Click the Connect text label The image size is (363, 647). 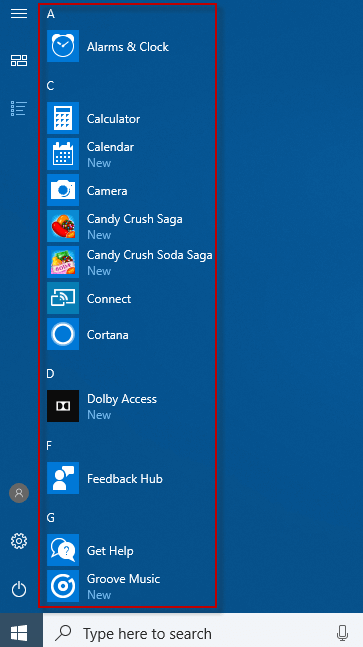click(109, 299)
